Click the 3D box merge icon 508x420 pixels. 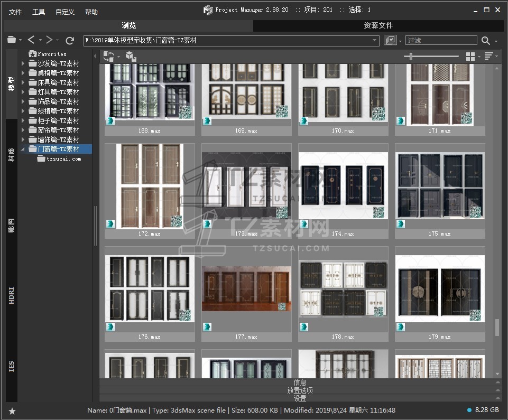(x=130, y=56)
